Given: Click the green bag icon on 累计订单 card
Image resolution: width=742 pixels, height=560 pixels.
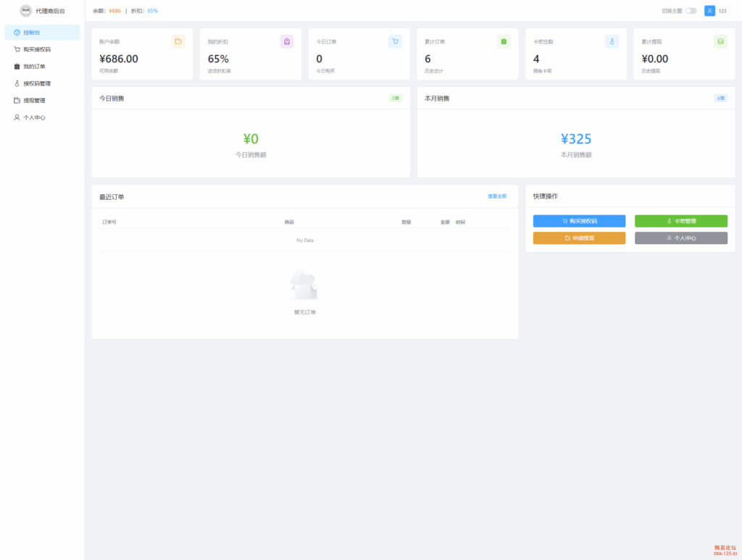Looking at the screenshot, I should click(504, 41).
